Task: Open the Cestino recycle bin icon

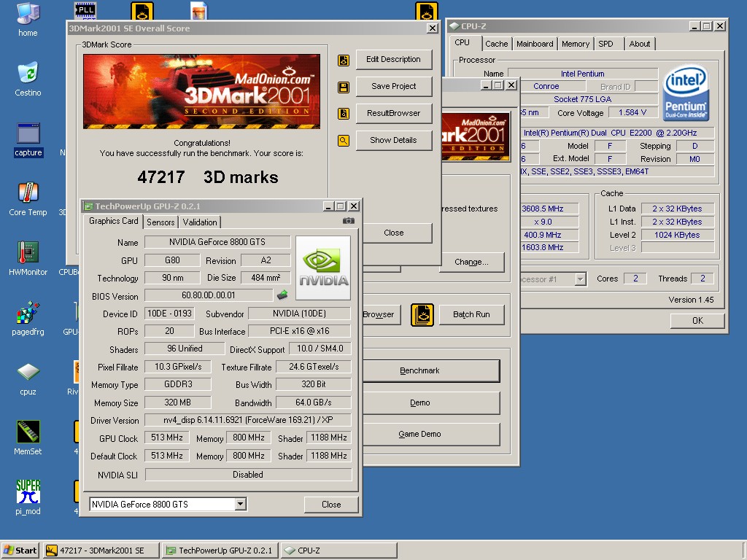Action: pos(28,79)
